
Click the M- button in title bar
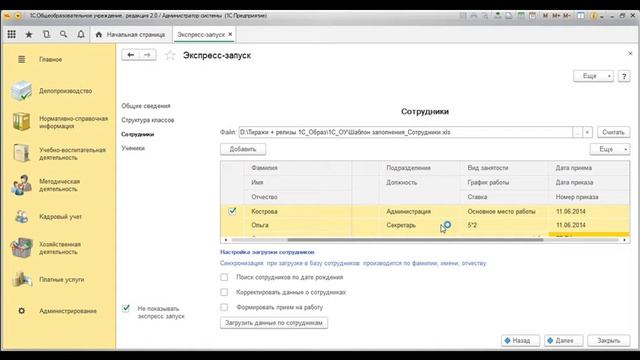click(567, 16)
